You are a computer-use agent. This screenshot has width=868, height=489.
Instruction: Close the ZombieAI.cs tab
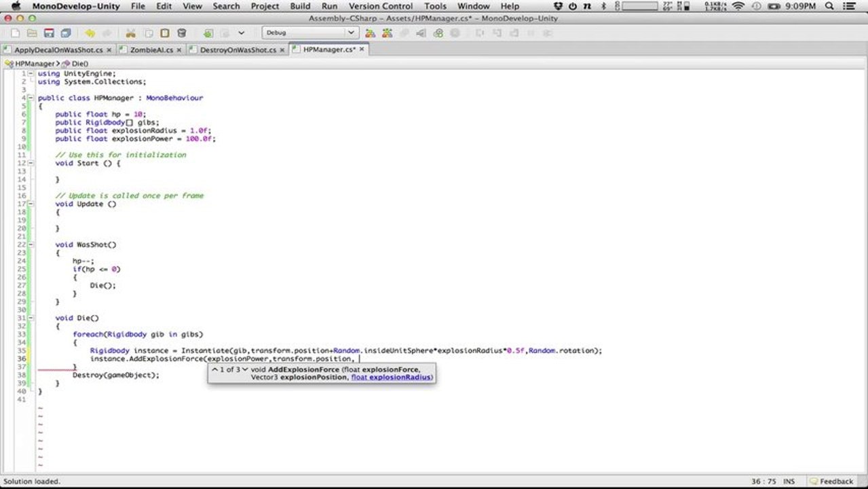point(178,50)
